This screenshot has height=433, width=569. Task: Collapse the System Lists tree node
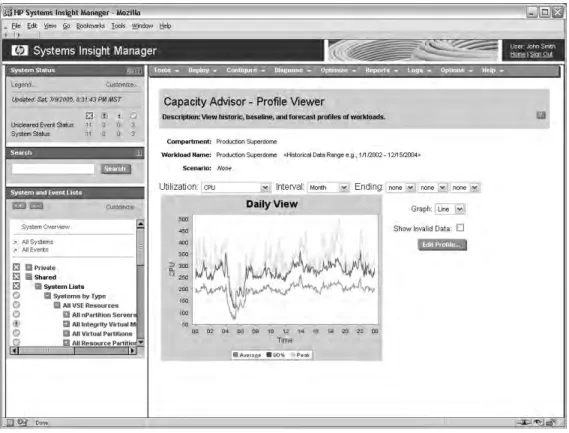pyautogui.click(x=38, y=286)
